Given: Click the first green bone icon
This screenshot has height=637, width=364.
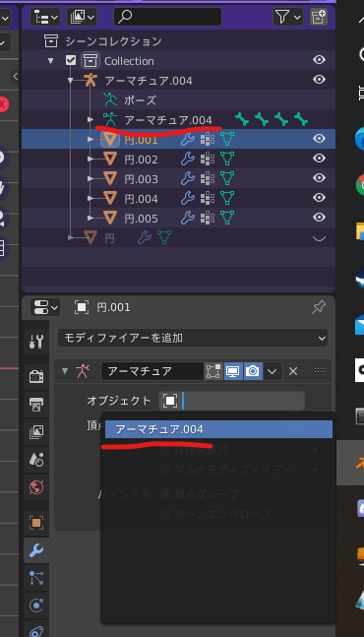Looking at the screenshot, I should 242,119.
